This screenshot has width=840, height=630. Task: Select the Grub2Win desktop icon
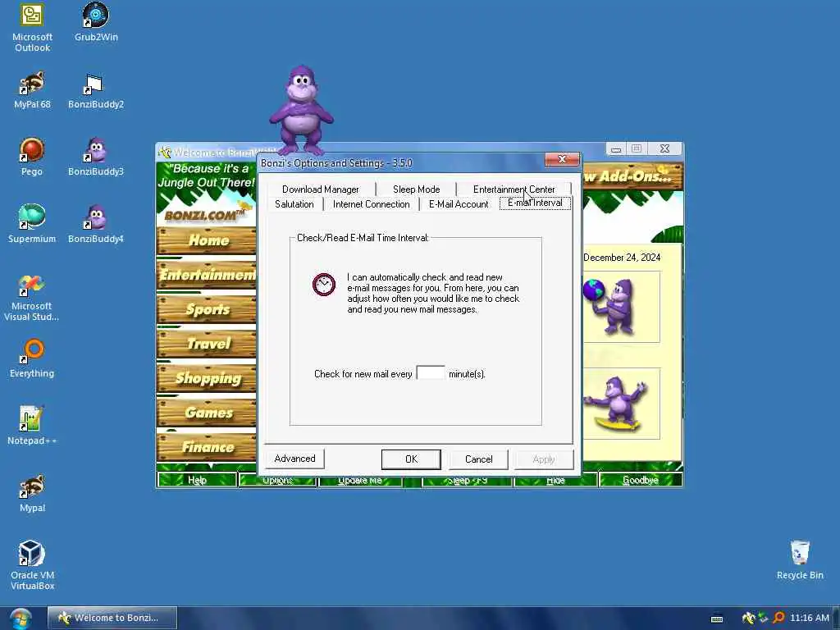(96, 22)
